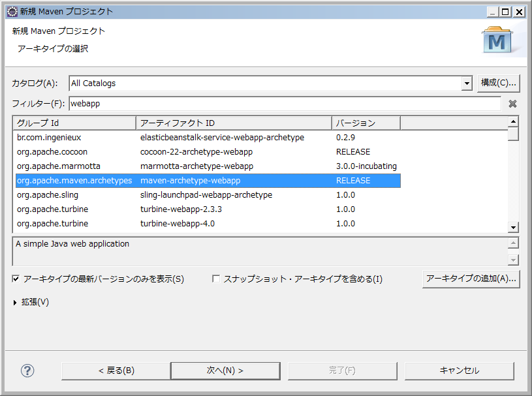Screen dimensions: 532x396
Task: Click RELEASE version of cocoon row
Action: click(353, 152)
